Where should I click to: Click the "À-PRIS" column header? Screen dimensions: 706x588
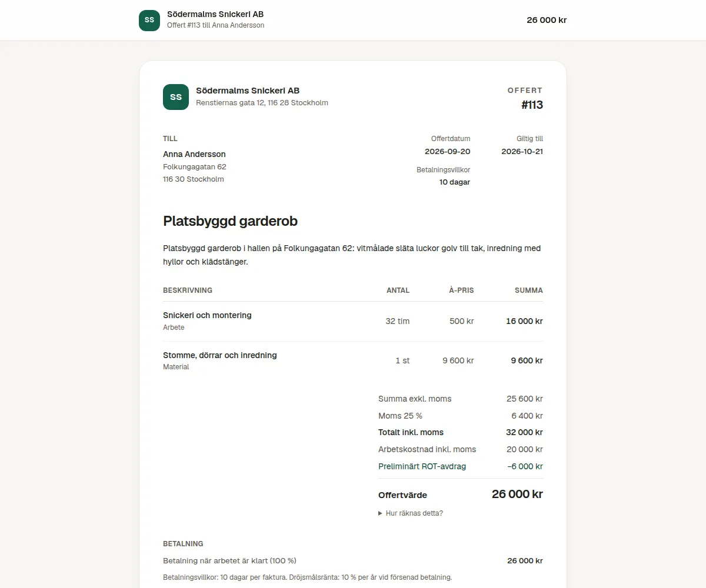[461, 290]
